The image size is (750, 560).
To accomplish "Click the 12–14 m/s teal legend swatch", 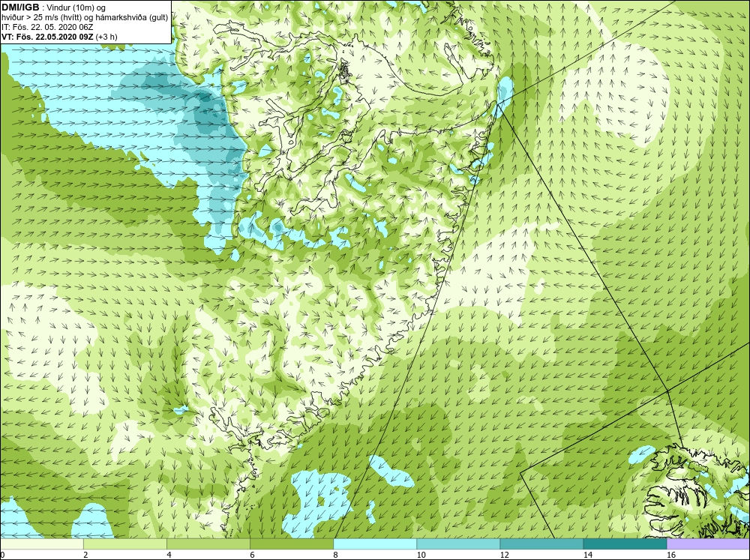I will (541, 544).
